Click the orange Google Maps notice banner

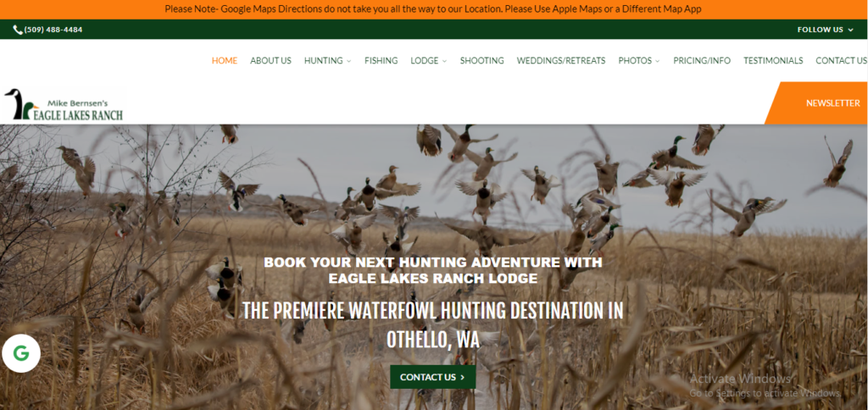434,9
